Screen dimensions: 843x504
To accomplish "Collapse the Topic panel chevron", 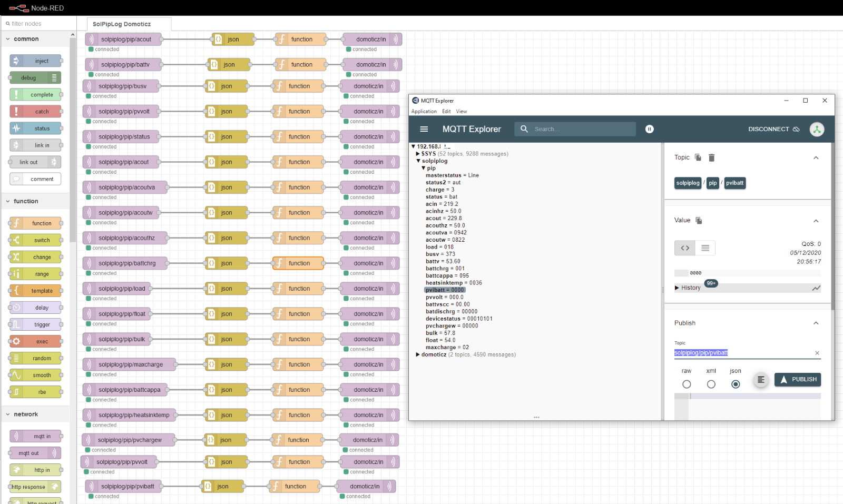I will click(816, 157).
